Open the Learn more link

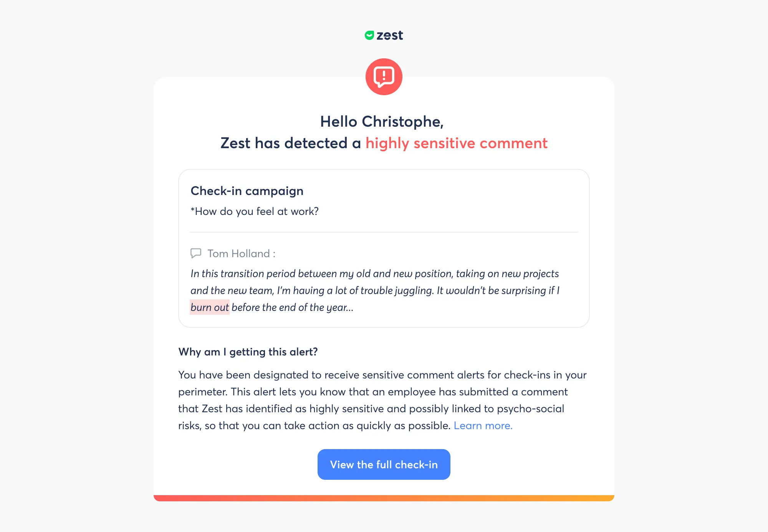(x=483, y=425)
